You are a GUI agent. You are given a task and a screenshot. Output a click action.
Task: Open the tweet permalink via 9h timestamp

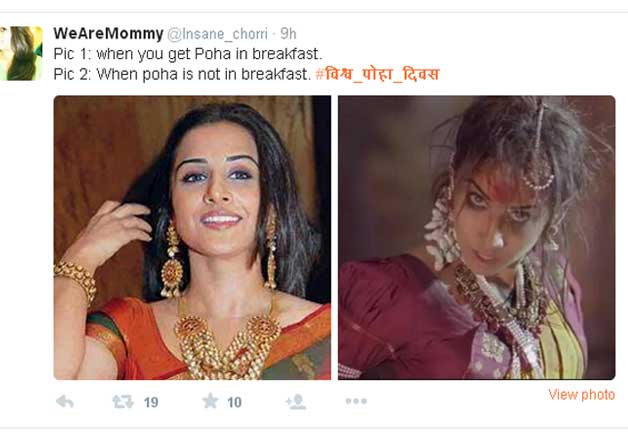288,34
